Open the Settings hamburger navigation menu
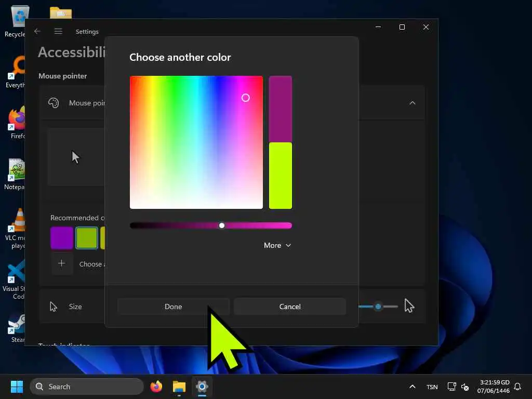The width and height of the screenshot is (532, 399). pyautogui.click(x=58, y=31)
